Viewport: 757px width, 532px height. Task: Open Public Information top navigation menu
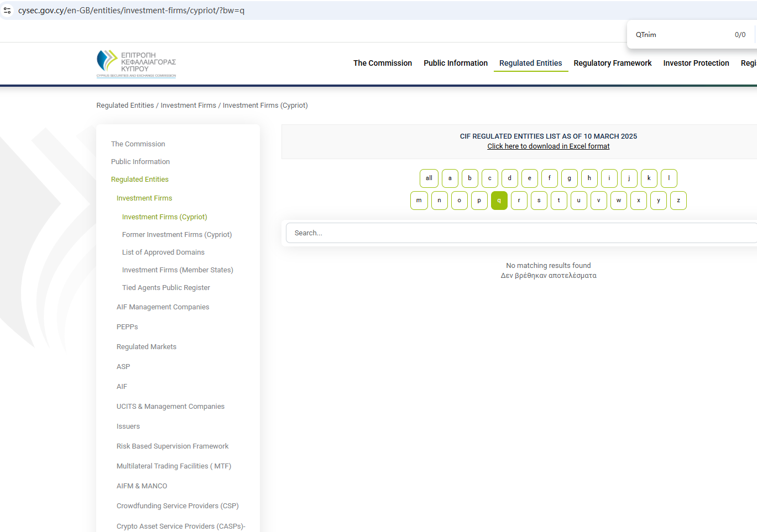(456, 63)
